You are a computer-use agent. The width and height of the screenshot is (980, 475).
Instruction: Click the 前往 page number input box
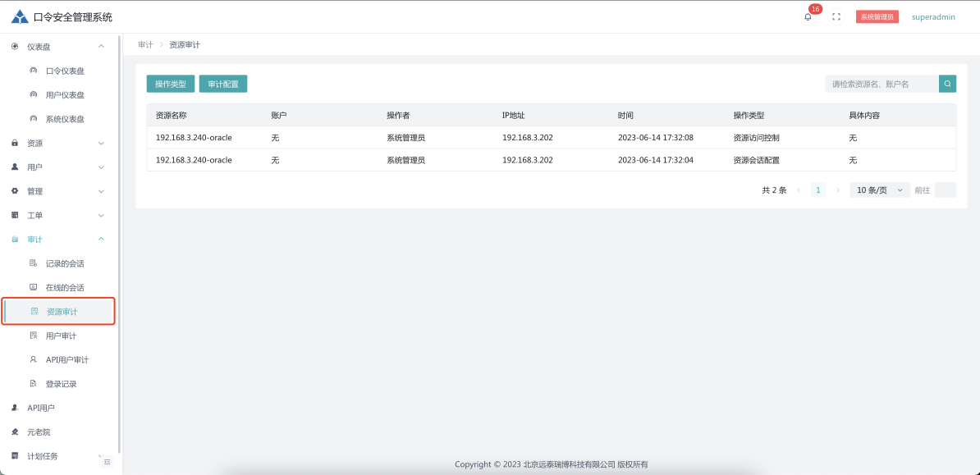tap(945, 190)
